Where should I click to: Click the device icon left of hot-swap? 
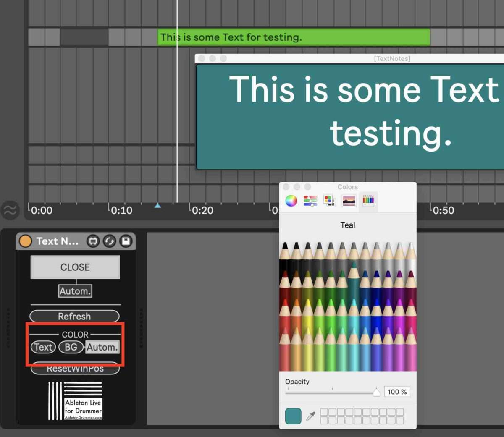point(93,241)
